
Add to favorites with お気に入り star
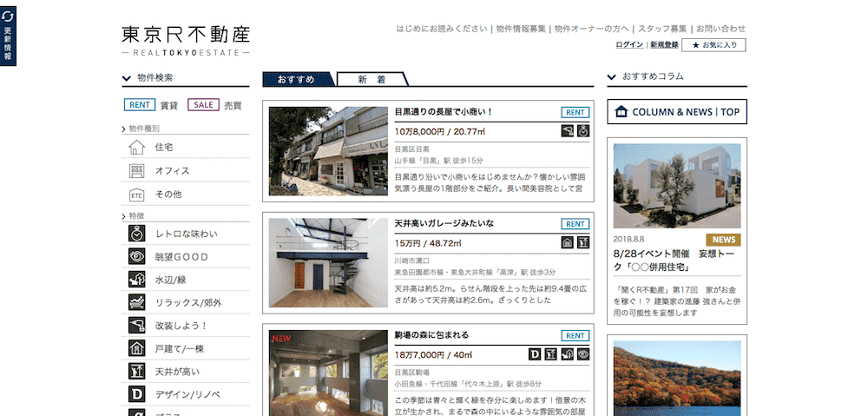[713, 45]
